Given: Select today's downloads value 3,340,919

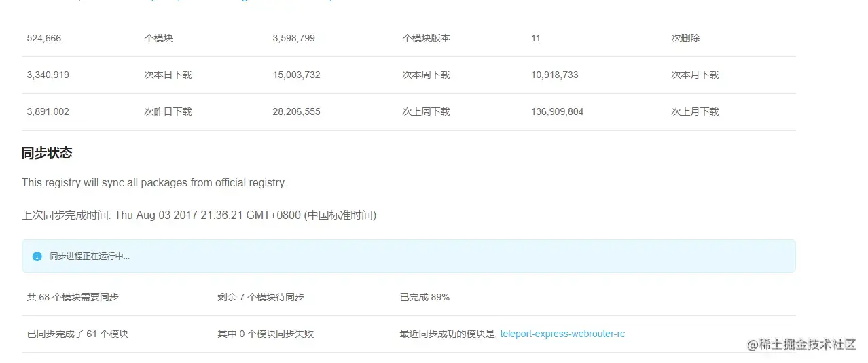Looking at the screenshot, I should click(48, 75).
